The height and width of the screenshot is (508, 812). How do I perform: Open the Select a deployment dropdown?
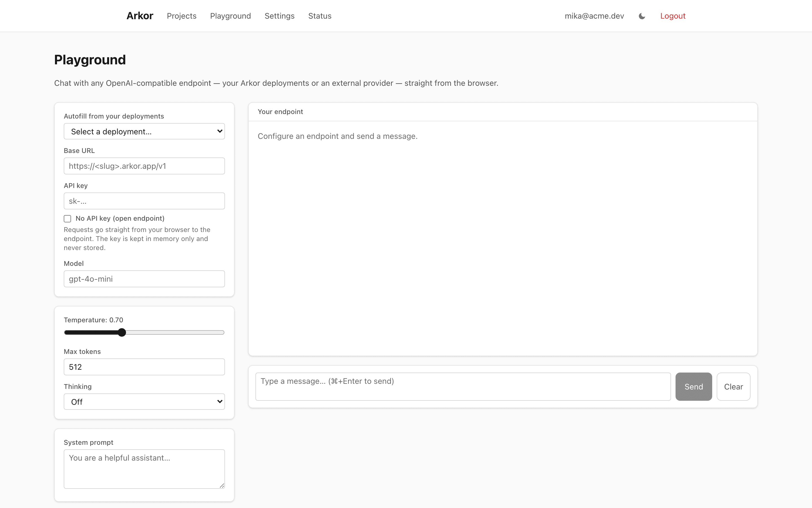(144, 131)
